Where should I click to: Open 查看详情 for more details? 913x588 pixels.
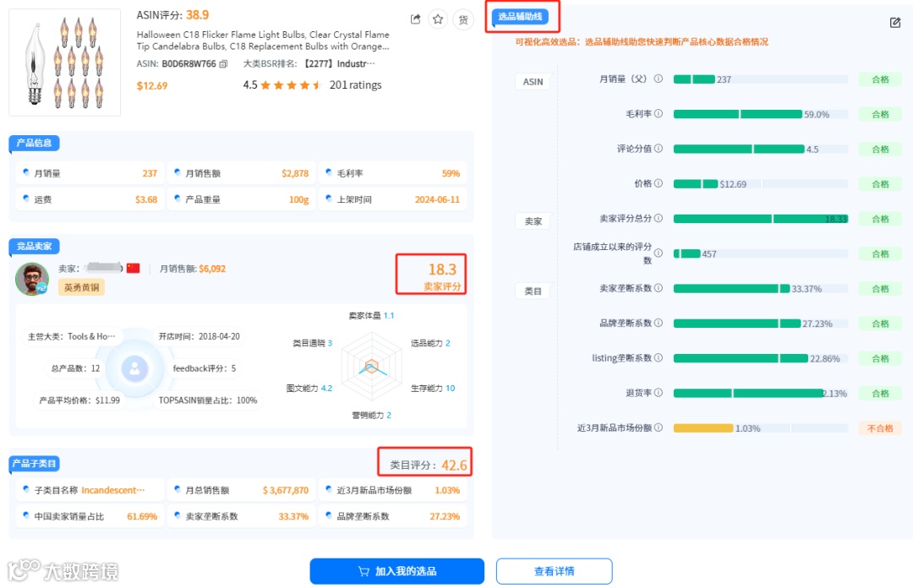(556, 571)
